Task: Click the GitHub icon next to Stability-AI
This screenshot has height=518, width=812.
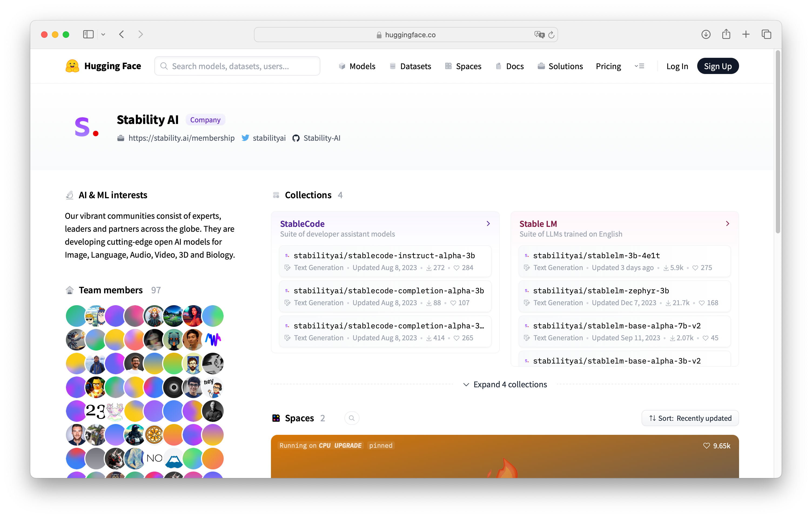Action: click(296, 138)
